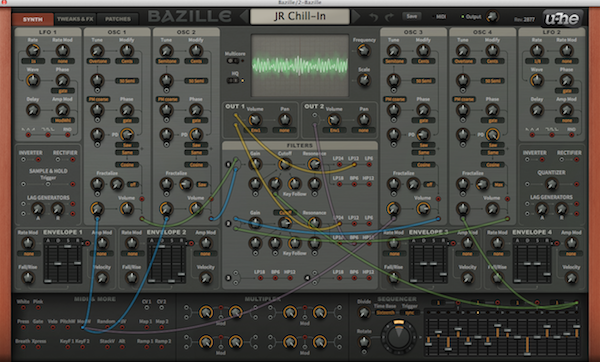Open the LFO 2 rate 1/8 selector
Screen dimensions: 600x362
pyautogui.click(x=537, y=61)
